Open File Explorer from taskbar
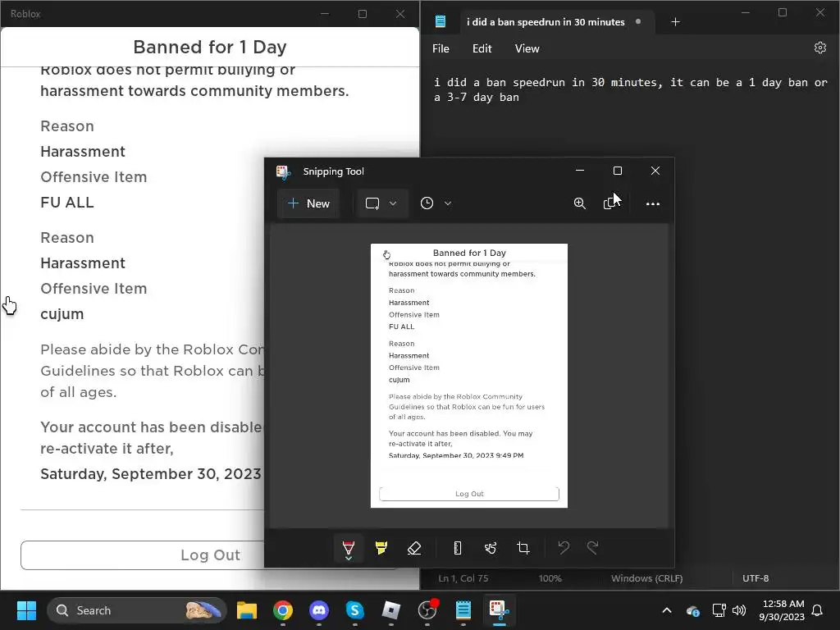840x630 pixels. click(x=247, y=610)
